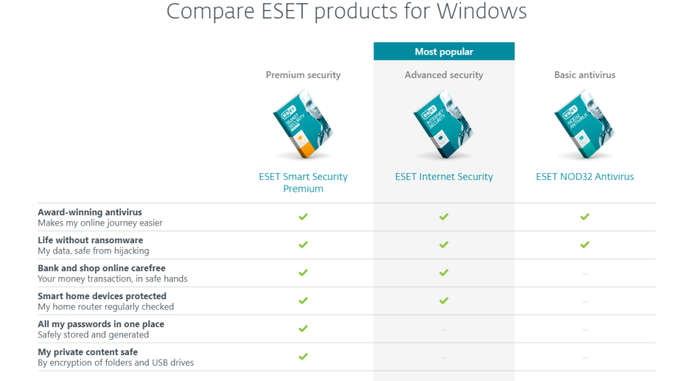700x381 pixels.
Task: Click Award-winning antivirus checkmark under NOD32 Antivirus
Action: 585,217
